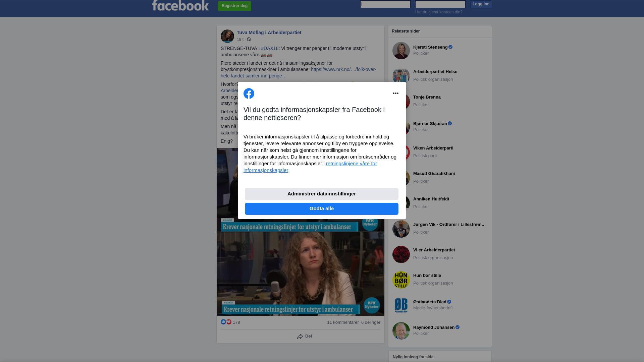Open the three-dot menu in cookie dialog
This screenshot has height=362, width=644.
coord(396,93)
